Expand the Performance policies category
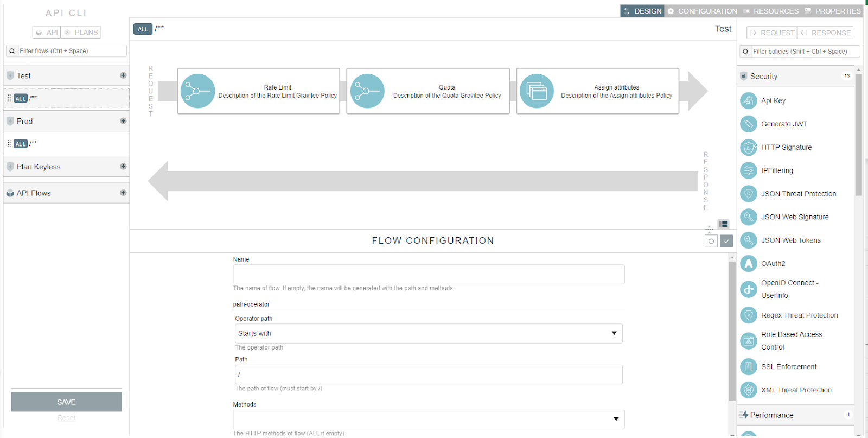The width and height of the screenshot is (868, 438). 795,415
